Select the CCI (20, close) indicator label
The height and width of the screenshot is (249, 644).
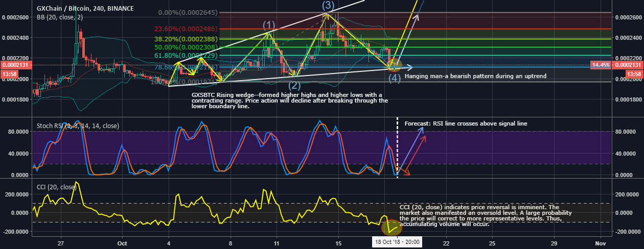(x=58, y=187)
